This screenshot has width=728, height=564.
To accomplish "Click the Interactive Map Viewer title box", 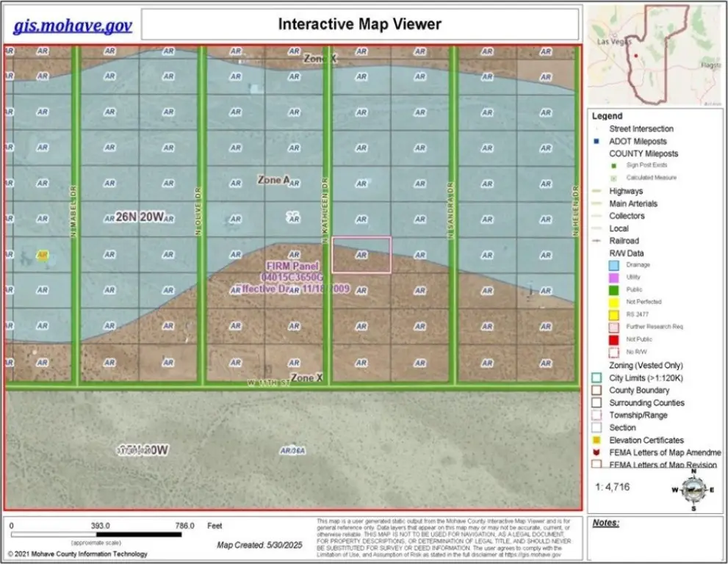I will coord(359,24).
